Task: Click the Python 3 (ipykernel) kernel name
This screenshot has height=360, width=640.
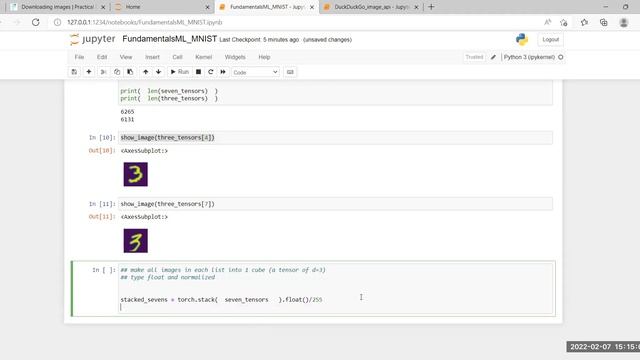Action: (529, 57)
